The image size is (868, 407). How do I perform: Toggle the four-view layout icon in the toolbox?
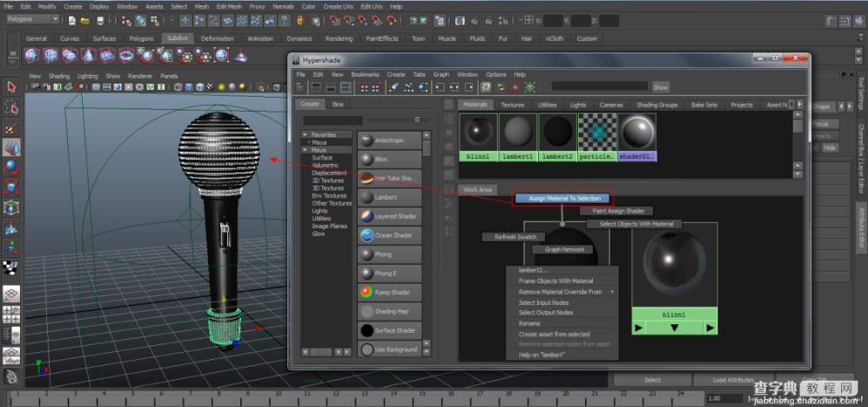[x=11, y=315]
